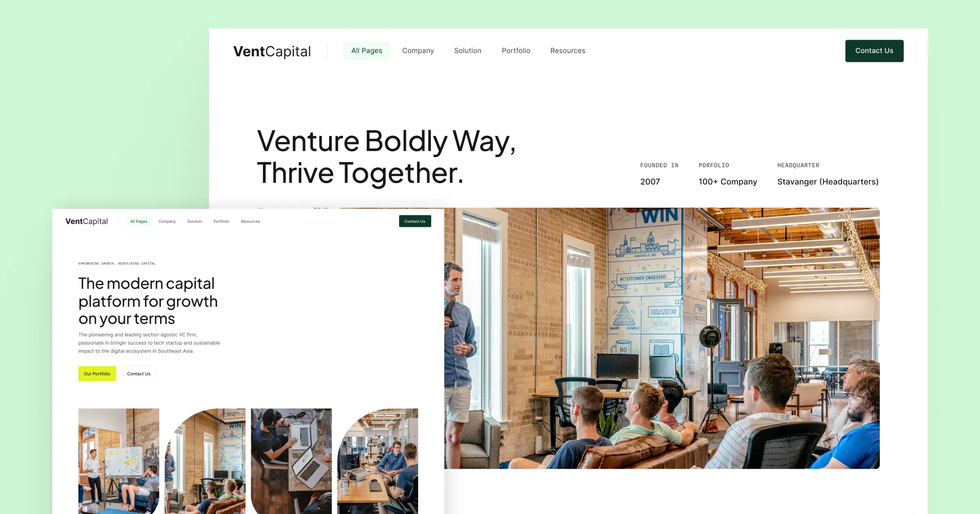
Task: Click the yellow Our Portfolio button
Action: tap(97, 374)
